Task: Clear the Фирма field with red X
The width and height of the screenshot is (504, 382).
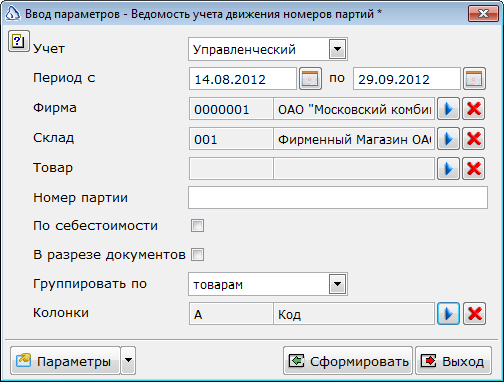Action: click(474, 109)
